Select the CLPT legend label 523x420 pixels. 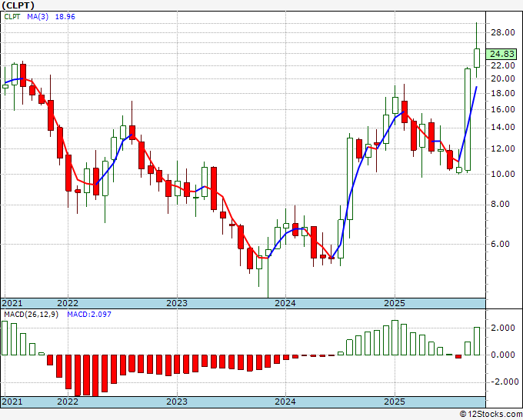pos(12,17)
